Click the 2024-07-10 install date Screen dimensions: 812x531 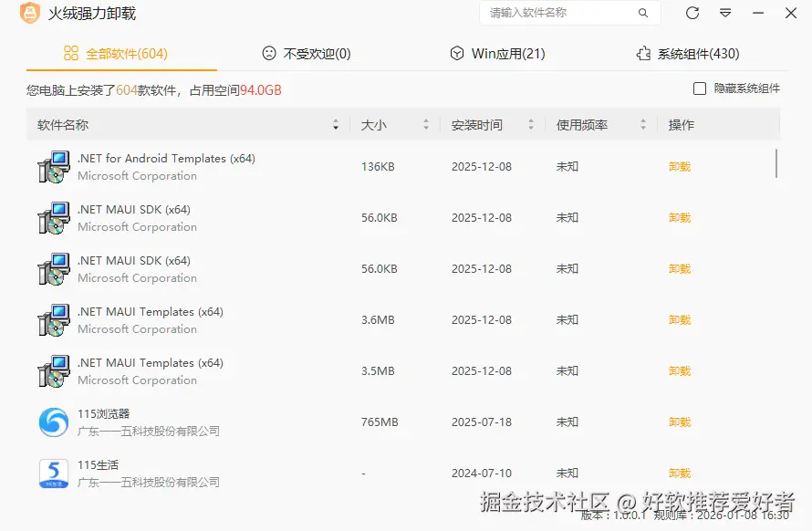click(x=482, y=474)
